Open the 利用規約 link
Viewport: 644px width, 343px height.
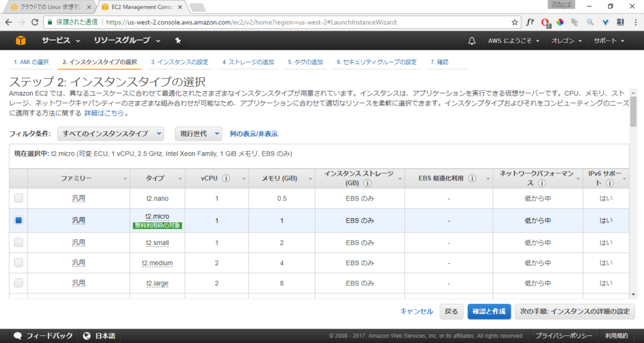(x=616, y=335)
